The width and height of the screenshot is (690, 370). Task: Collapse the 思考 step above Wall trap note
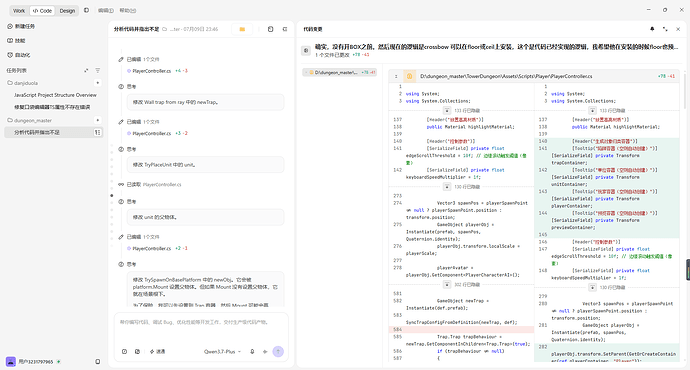click(x=127, y=87)
